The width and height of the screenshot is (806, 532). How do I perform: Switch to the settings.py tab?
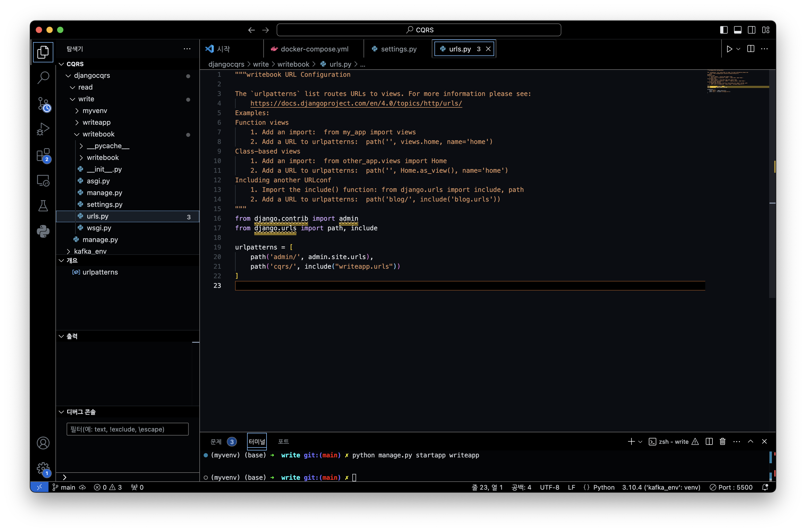(x=398, y=49)
